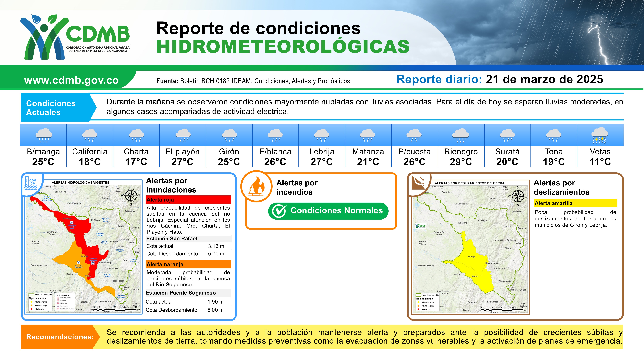Click the wildfire alert icon
Image resolution: width=644 pixels, height=362 pixels.
pos(257,187)
